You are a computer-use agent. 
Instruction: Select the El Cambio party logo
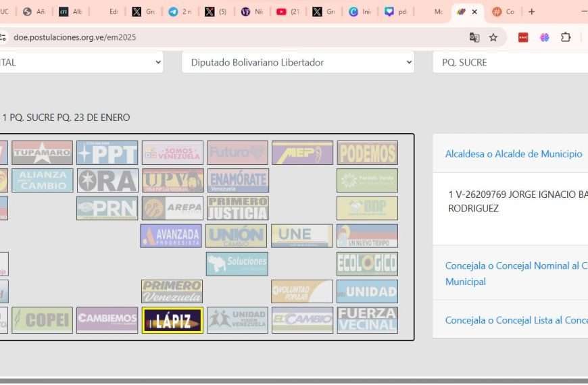[302, 320]
